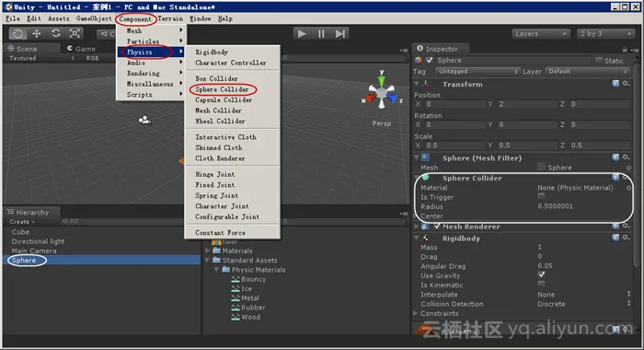This screenshot has width=644, height=350.
Task: Collapse the Standard Assets folder
Action: (x=207, y=260)
